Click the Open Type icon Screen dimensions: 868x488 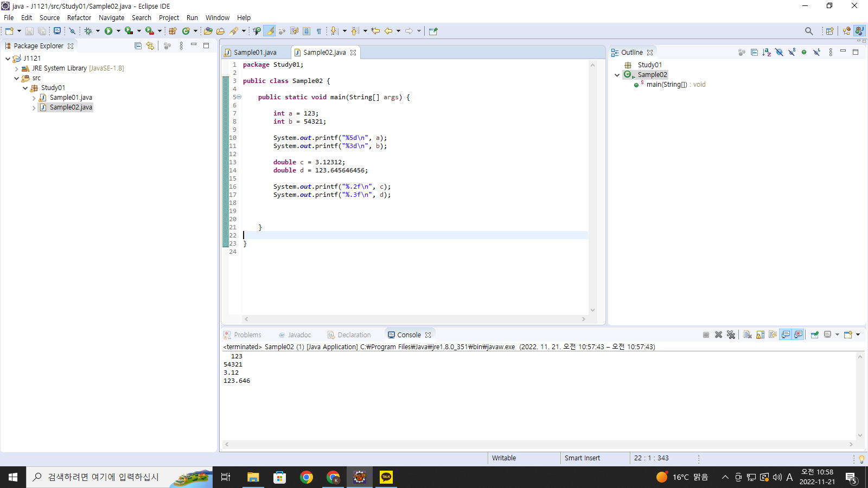tap(208, 31)
